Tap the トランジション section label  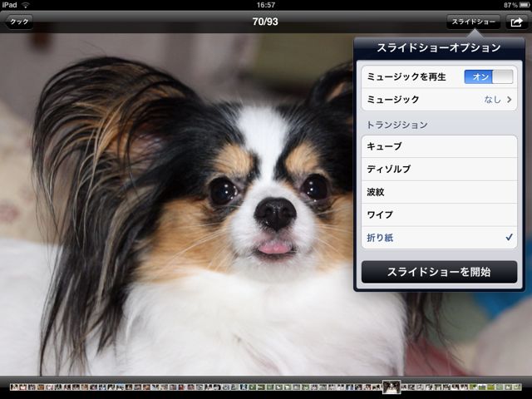[397, 125]
